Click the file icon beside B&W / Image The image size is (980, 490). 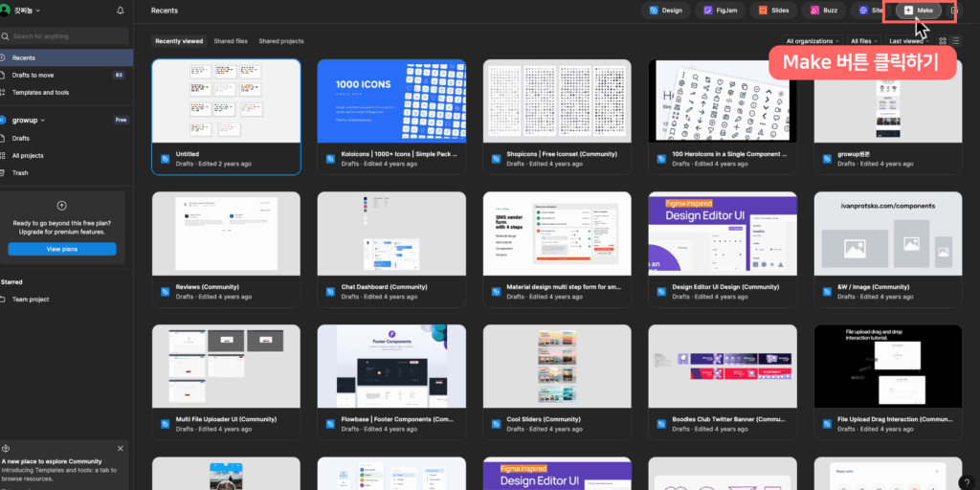(828, 292)
